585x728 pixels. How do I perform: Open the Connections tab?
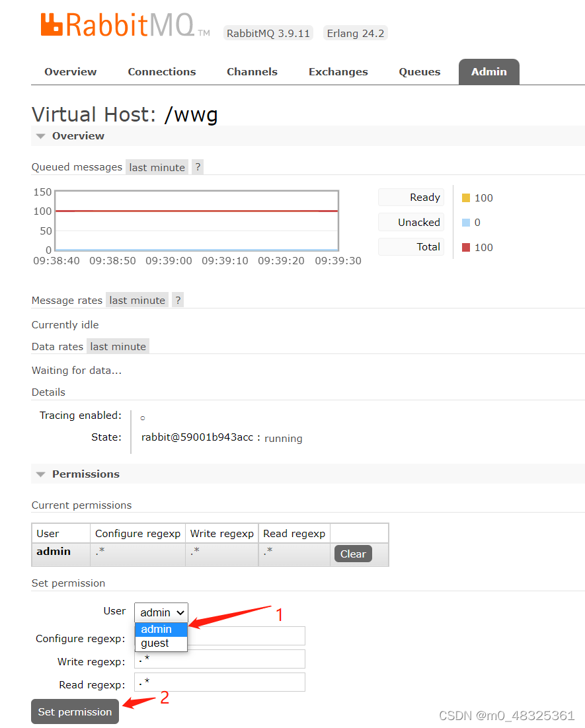pos(162,72)
